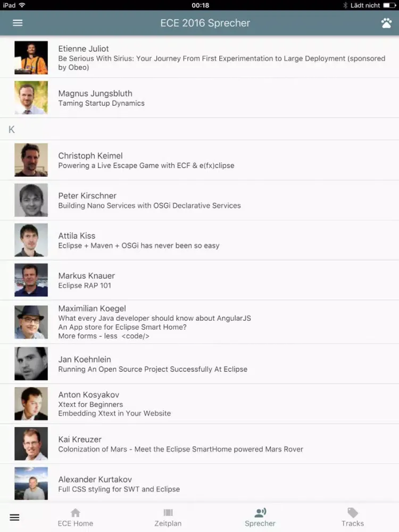Tap the Sprecher speaker icon

coord(260,513)
